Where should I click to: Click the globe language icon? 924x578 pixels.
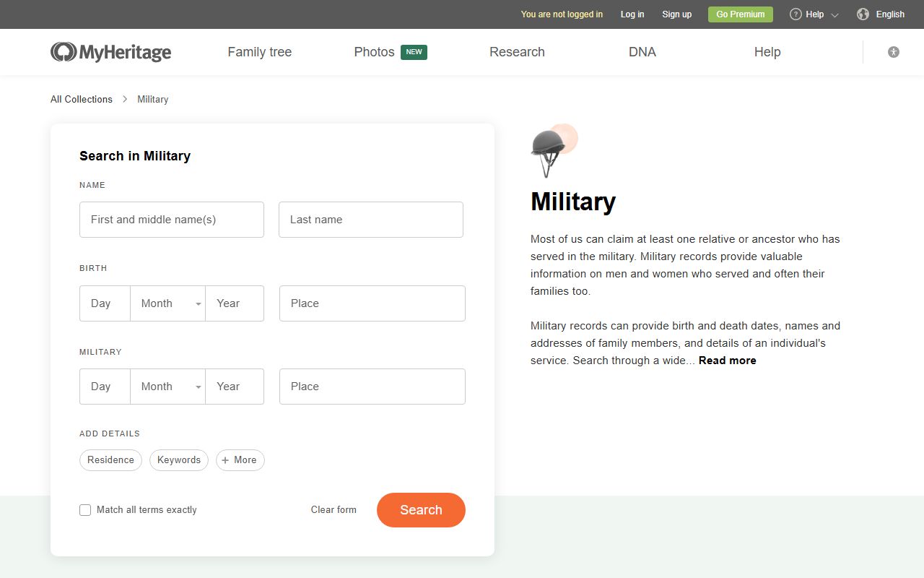(x=863, y=14)
